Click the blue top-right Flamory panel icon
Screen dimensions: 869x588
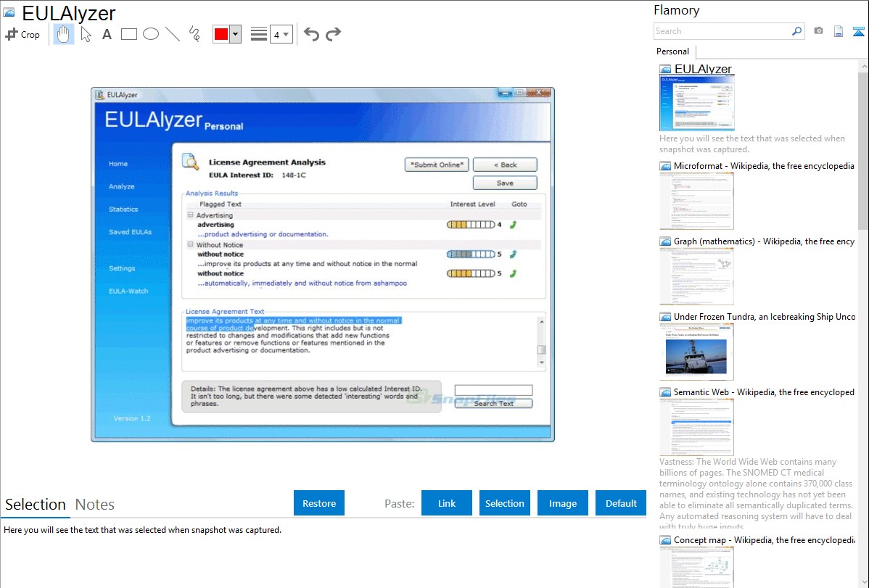pos(858,31)
